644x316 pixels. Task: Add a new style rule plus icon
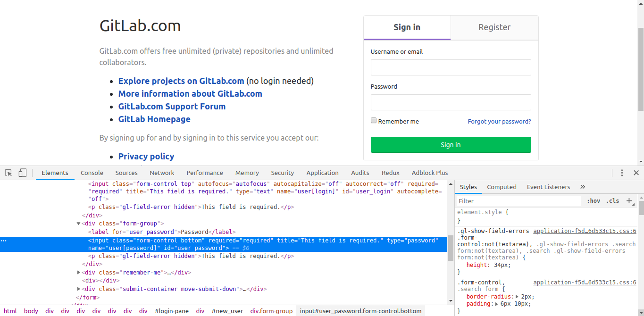click(x=629, y=201)
